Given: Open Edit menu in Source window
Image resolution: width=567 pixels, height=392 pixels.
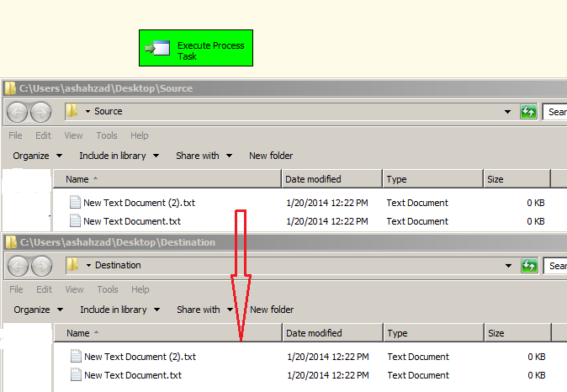Looking at the screenshot, I should (43, 135).
